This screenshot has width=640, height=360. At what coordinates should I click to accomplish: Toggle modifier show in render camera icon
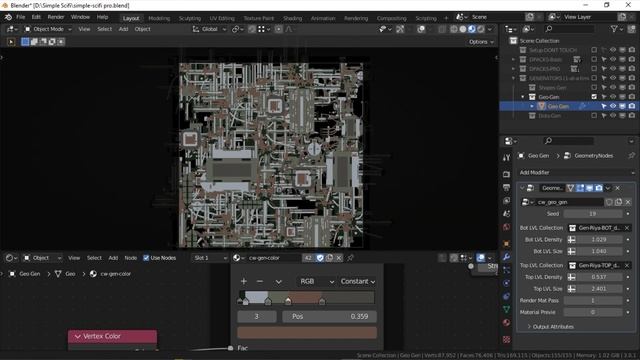click(x=599, y=188)
